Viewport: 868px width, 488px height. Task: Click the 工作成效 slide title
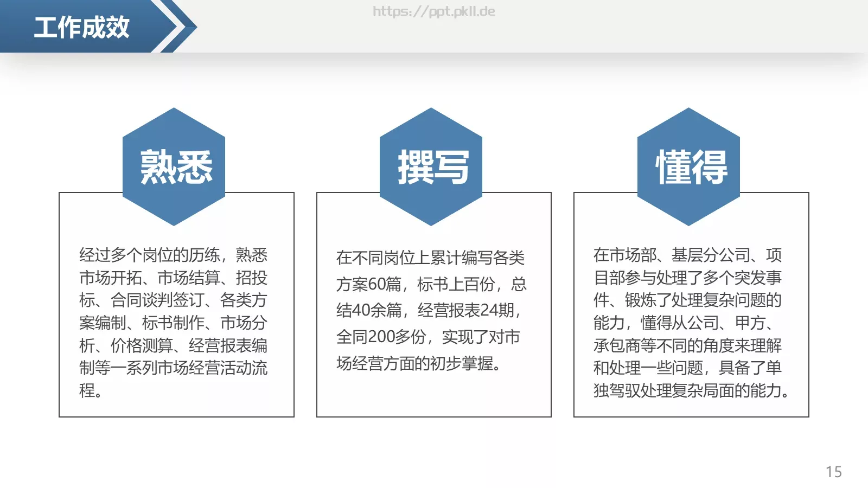[81, 27]
